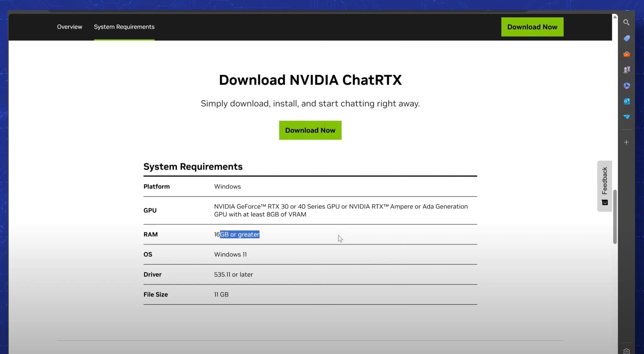Screen dimensions: 644x354
Task: Click the blue shopping tag sidebar icon
Action: [626, 38]
